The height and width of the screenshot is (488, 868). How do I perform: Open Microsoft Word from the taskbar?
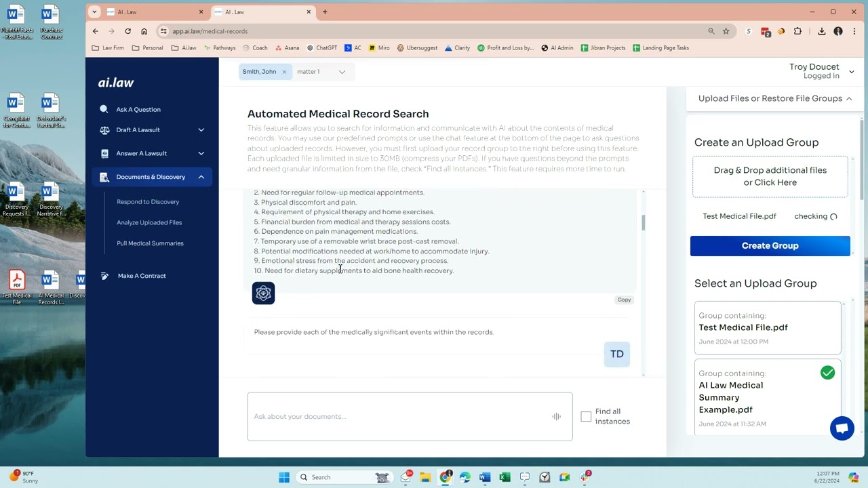pyautogui.click(x=485, y=477)
